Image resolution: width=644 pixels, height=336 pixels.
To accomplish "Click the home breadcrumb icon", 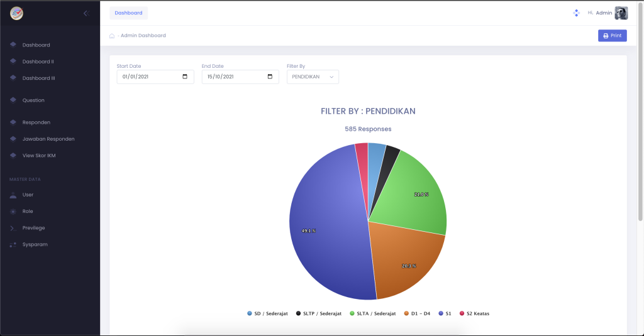I will coord(112,36).
